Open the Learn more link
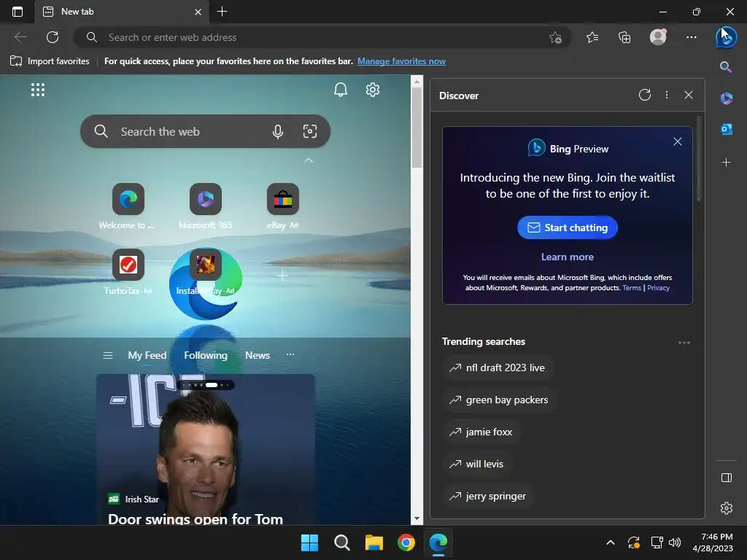Viewport: 747px width, 560px height. (x=567, y=257)
